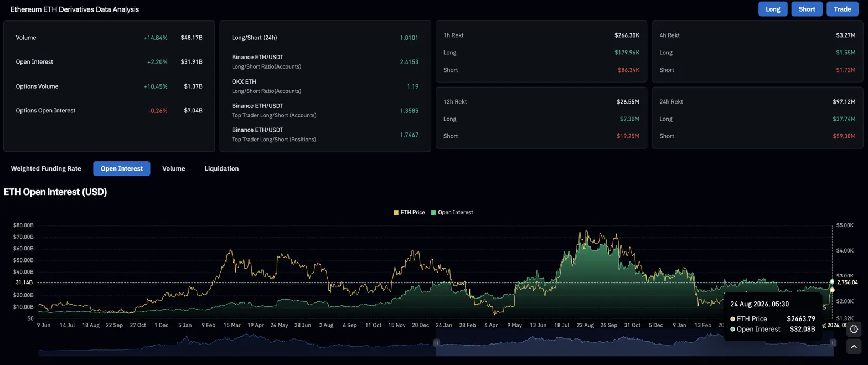This screenshot has height=365, width=868.
Task: Open the Volume chart tab
Action: click(173, 168)
